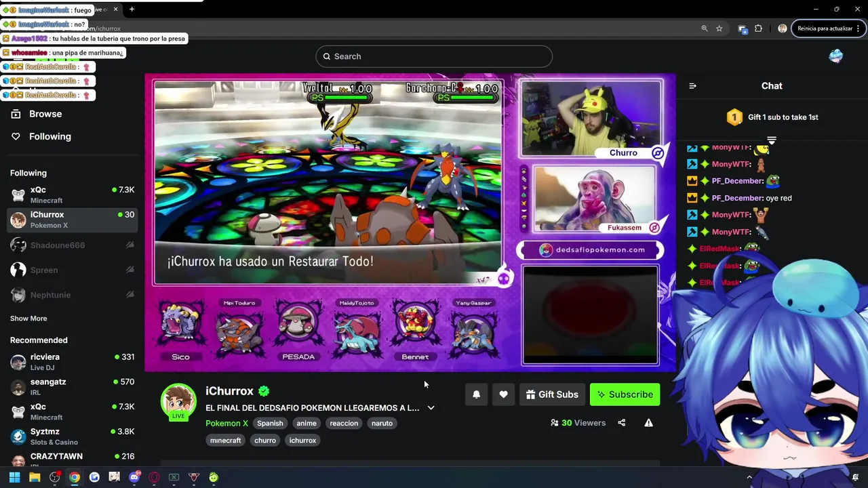
Task: Expand the gift leaderboard handle
Action: coord(772,140)
